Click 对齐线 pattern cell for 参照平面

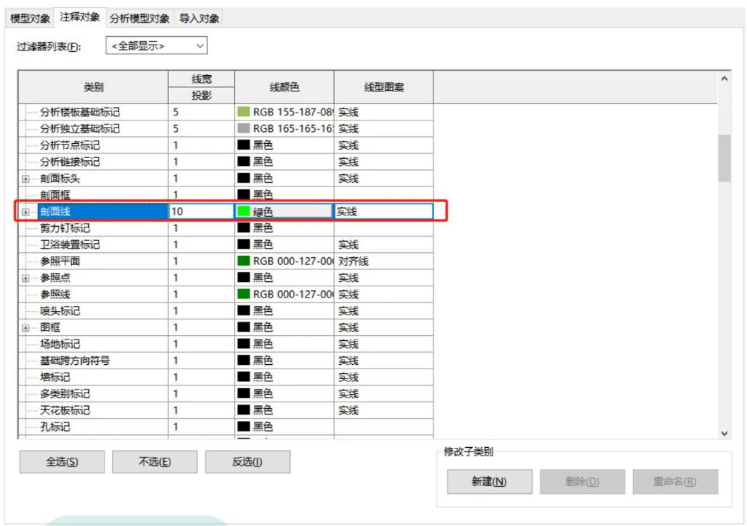tap(384, 261)
